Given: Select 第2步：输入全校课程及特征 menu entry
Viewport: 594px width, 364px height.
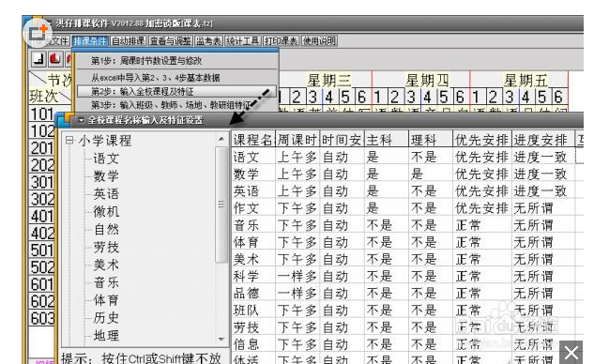Looking at the screenshot, I should (177, 91).
